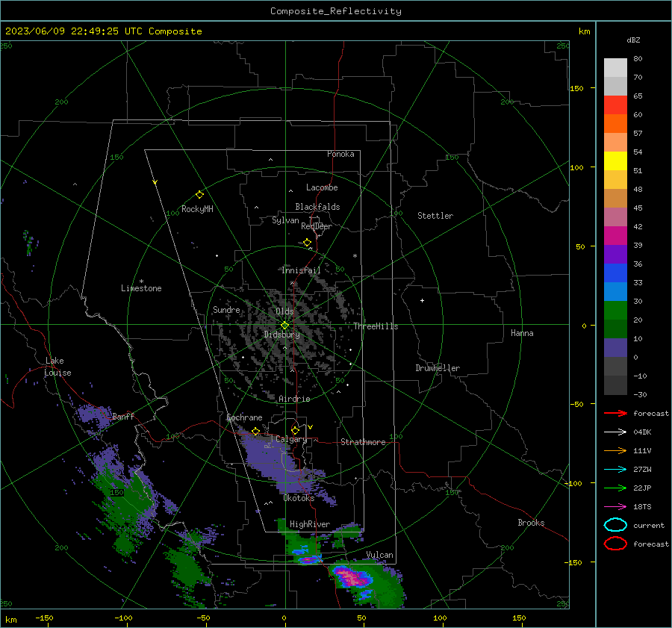
Task: Click the Drumheller label
Action: [438, 368]
